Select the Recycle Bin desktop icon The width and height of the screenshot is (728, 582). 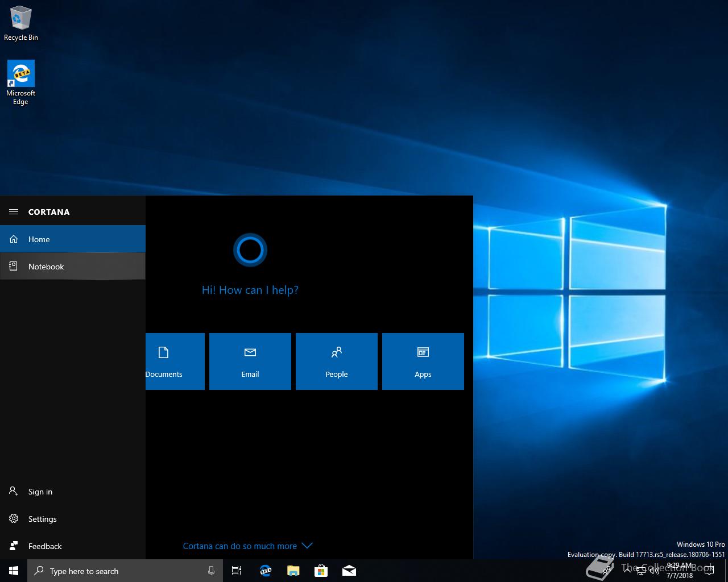tap(21, 23)
